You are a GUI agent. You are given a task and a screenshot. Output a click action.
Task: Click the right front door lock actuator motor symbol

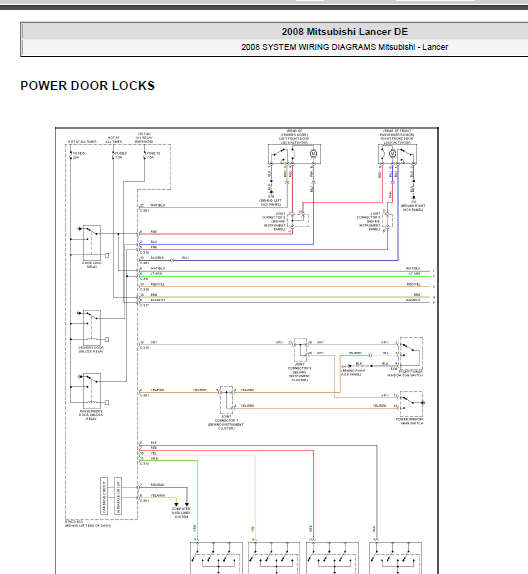(x=392, y=154)
